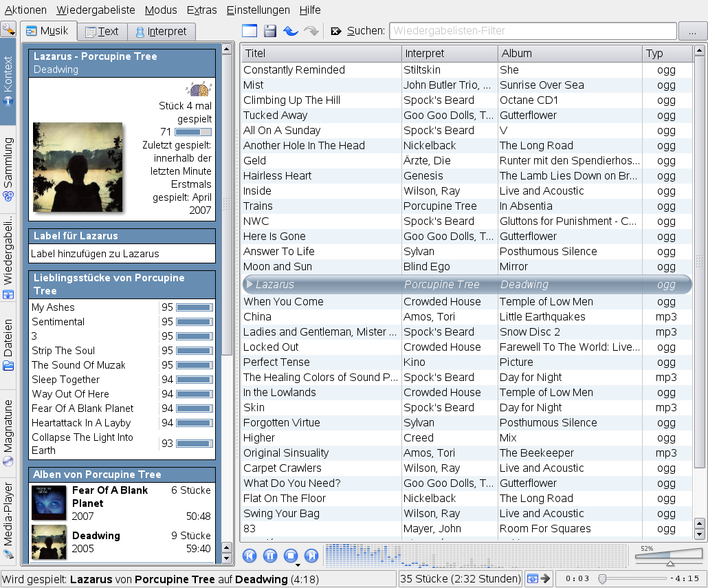Screen dimensions: 708x588
Task: Focus the Wiedergabelisten-Filter search field
Action: coord(532,31)
